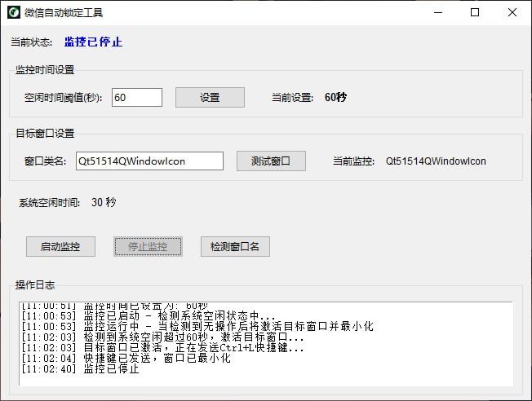Click the 当前设置 60秒 value
The image size is (532, 401).
point(335,98)
